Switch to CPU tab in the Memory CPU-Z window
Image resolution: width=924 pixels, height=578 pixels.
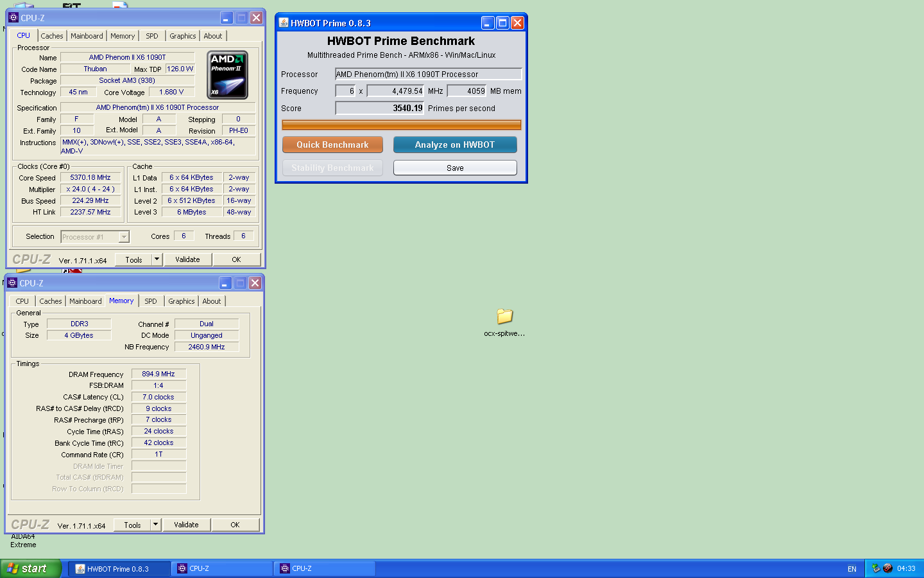[x=22, y=301]
